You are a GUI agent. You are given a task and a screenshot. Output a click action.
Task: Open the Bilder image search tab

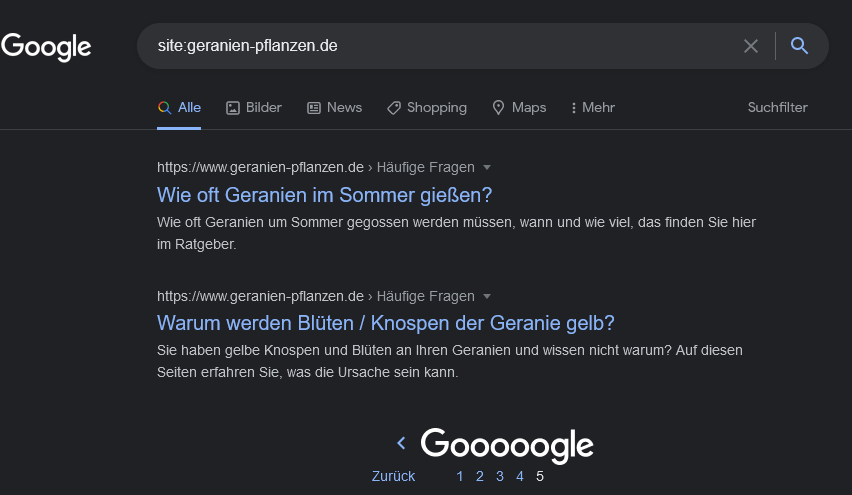click(x=254, y=108)
